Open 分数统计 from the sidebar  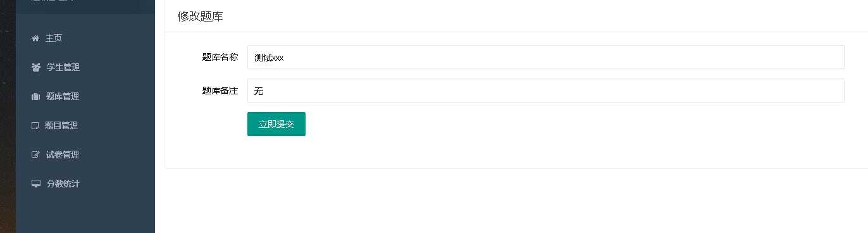click(85, 184)
